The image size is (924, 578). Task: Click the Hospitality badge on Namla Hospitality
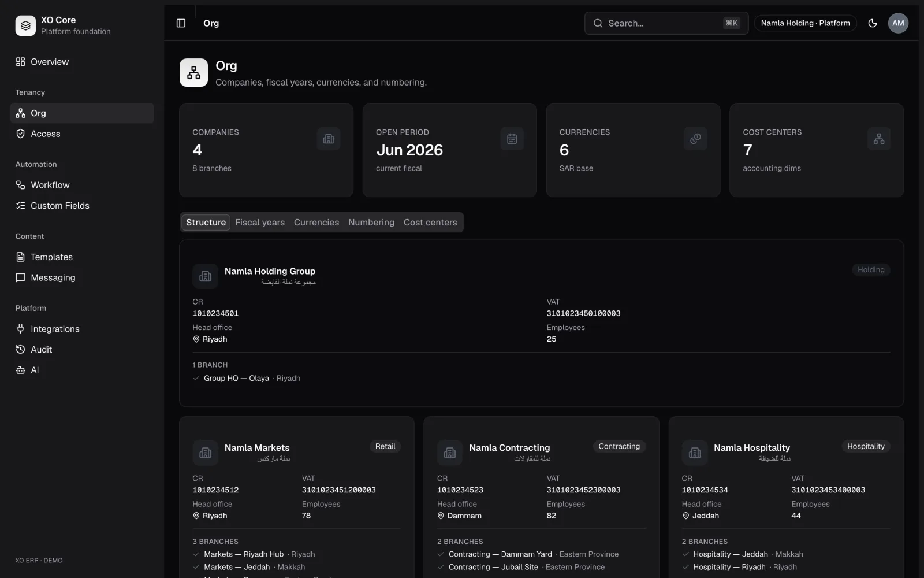click(x=866, y=446)
